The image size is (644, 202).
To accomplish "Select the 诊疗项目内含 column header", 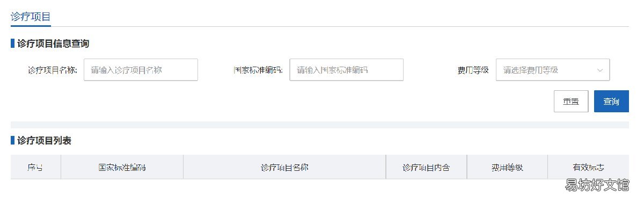I will pyautogui.click(x=427, y=167).
